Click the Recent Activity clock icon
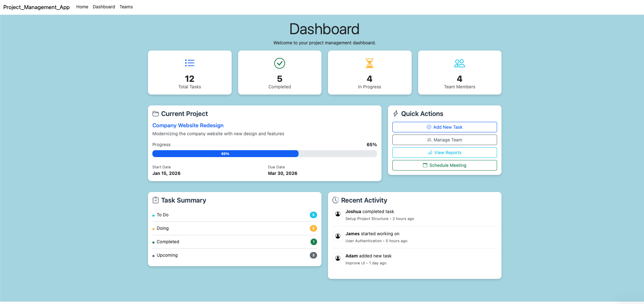 [336, 200]
